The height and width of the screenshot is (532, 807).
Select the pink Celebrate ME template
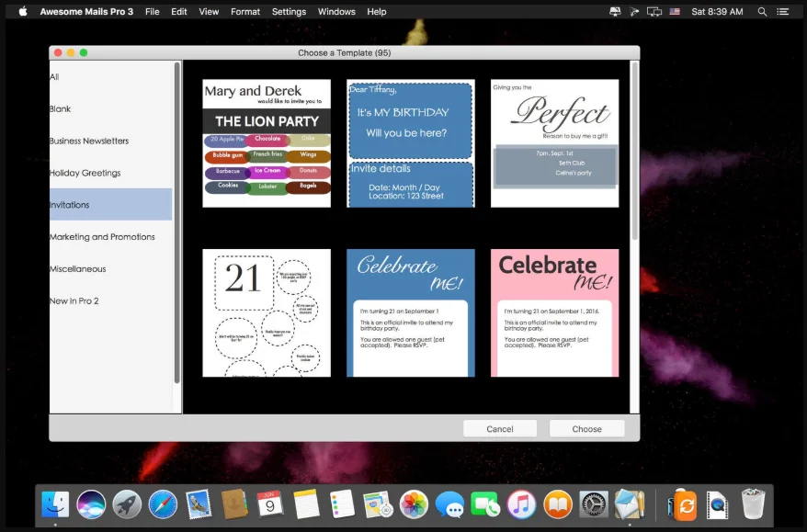[x=555, y=312]
